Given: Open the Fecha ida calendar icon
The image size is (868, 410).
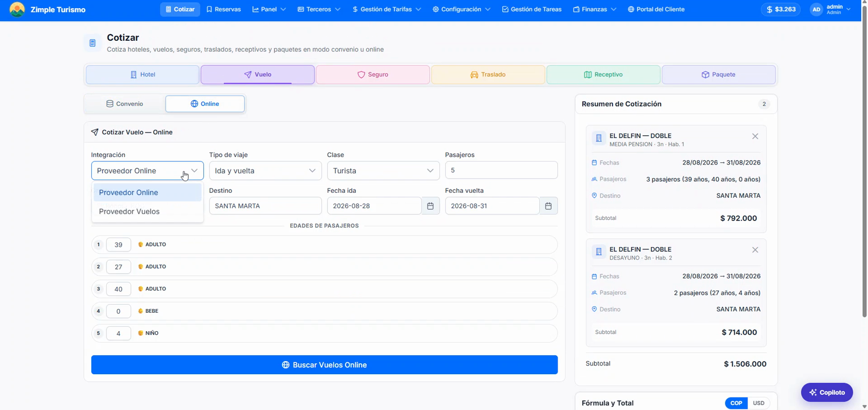Looking at the screenshot, I should (430, 206).
